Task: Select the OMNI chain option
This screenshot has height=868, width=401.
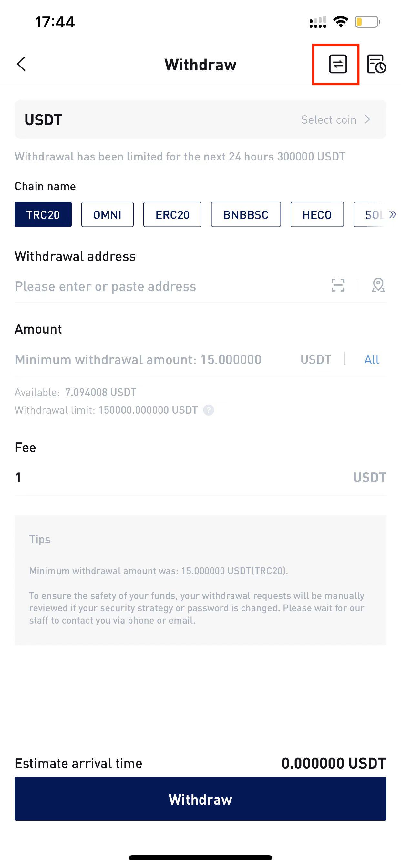Action: pos(107,215)
